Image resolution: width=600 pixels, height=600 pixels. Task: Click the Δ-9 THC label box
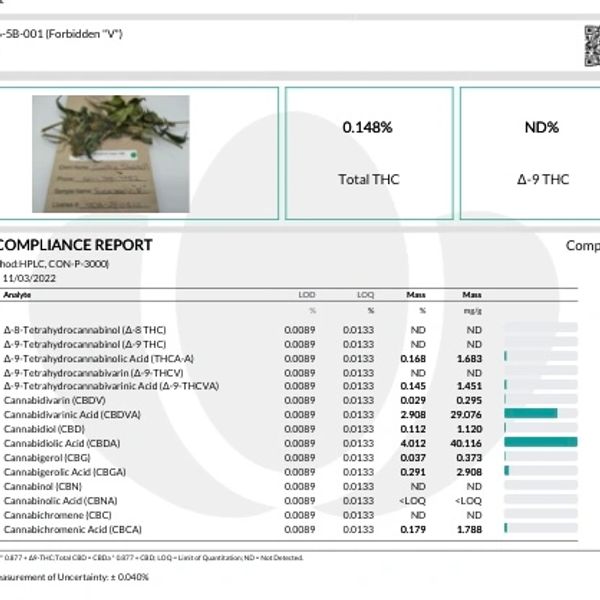(x=543, y=179)
